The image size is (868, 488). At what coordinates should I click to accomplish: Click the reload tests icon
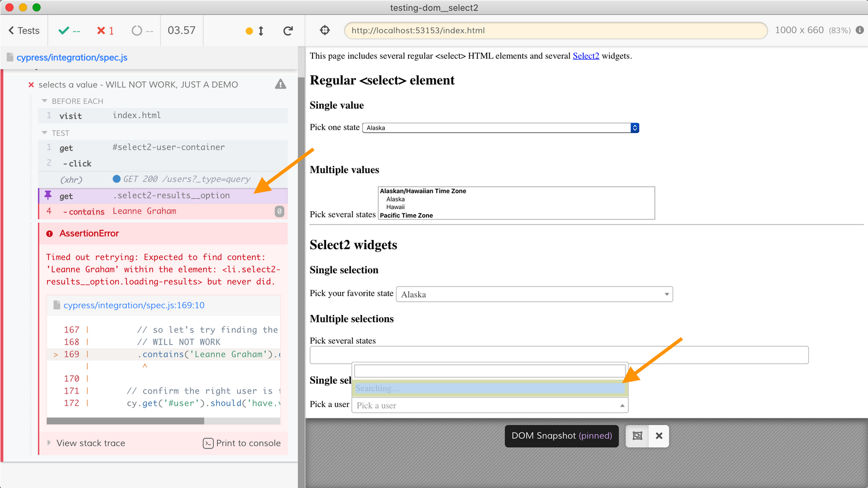(x=288, y=31)
